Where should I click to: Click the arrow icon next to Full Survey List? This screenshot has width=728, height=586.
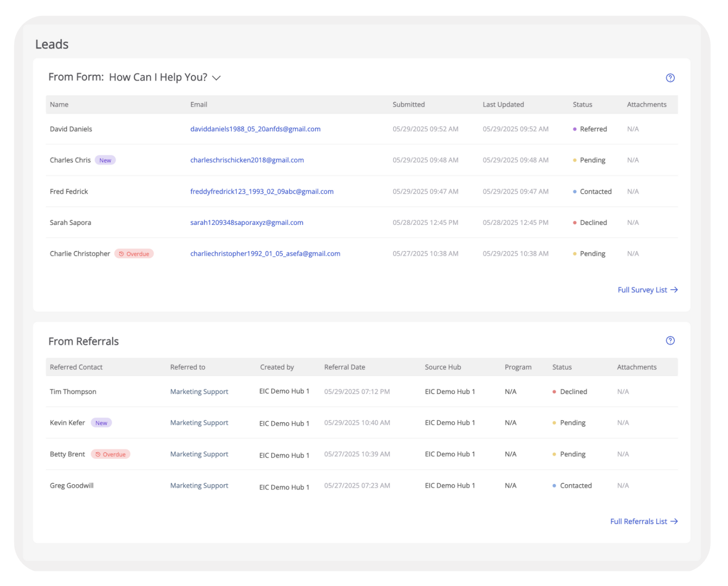click(x=674, y=290)
